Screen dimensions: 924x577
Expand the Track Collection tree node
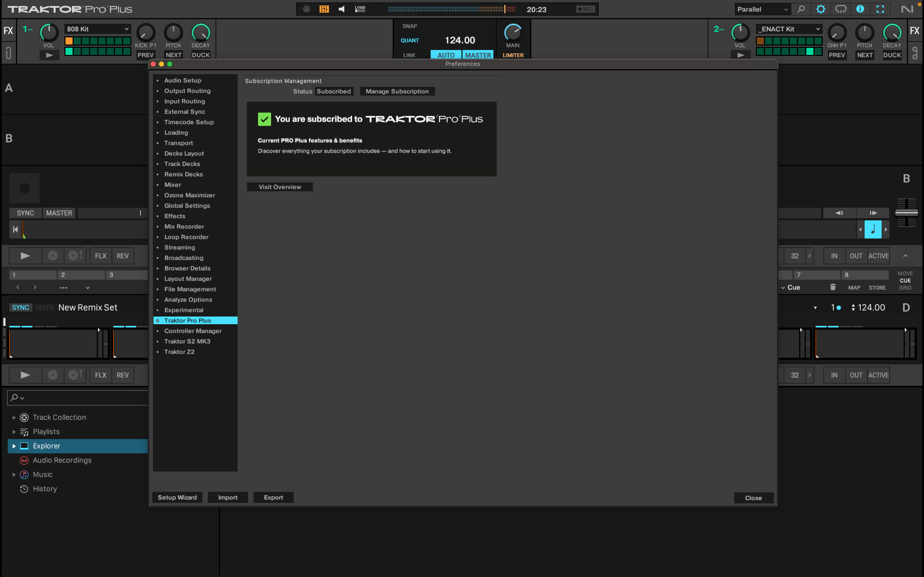[x=14, y=417]
